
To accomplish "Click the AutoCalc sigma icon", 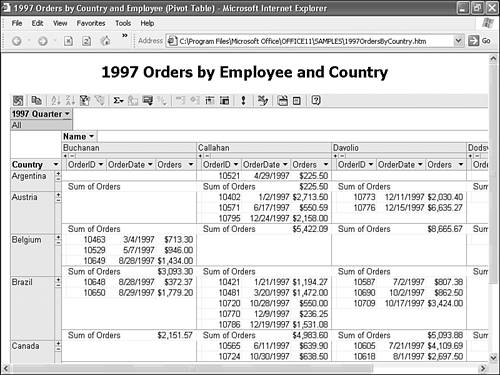I will click(118, 100).
